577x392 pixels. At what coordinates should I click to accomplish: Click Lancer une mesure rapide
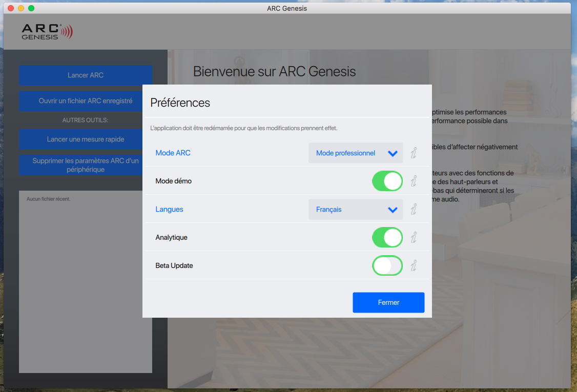[81, 139]
